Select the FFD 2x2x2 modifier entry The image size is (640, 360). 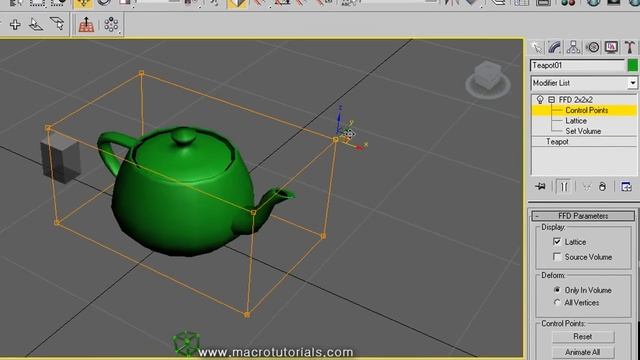coord(576,100)
